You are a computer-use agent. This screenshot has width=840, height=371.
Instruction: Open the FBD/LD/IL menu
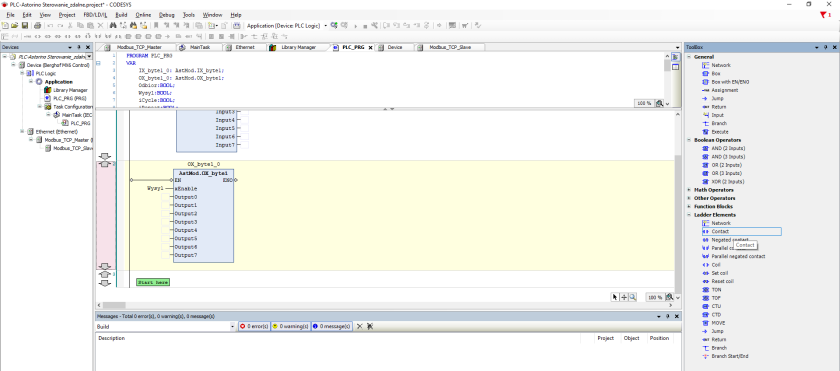coord(95,14)
